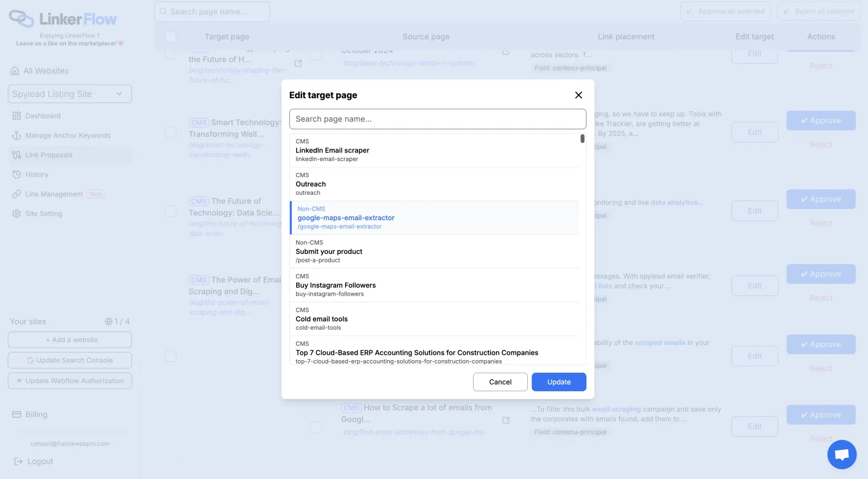Click the Manage Anchor Keywords anchor icon
Viewport: 868px width, 479px height.
tap(16, 136)
